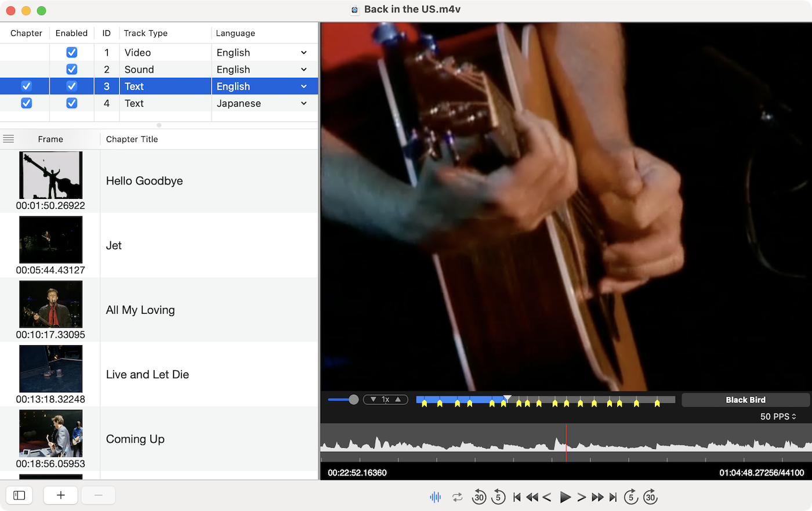The width and height of the screenshot is (812, 511).
Task: Click the All My Loving chapter title
Action: 140,310
